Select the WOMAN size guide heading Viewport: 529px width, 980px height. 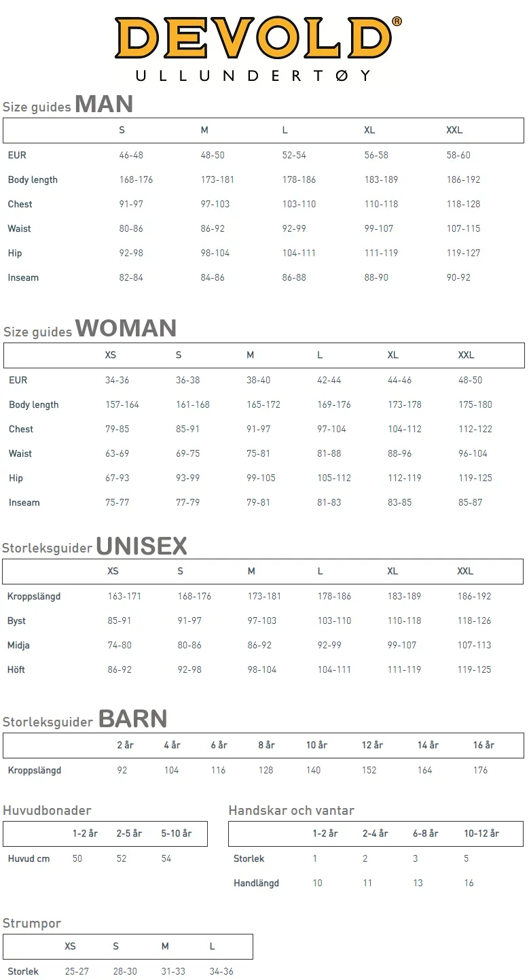click(x=90, y=329)
